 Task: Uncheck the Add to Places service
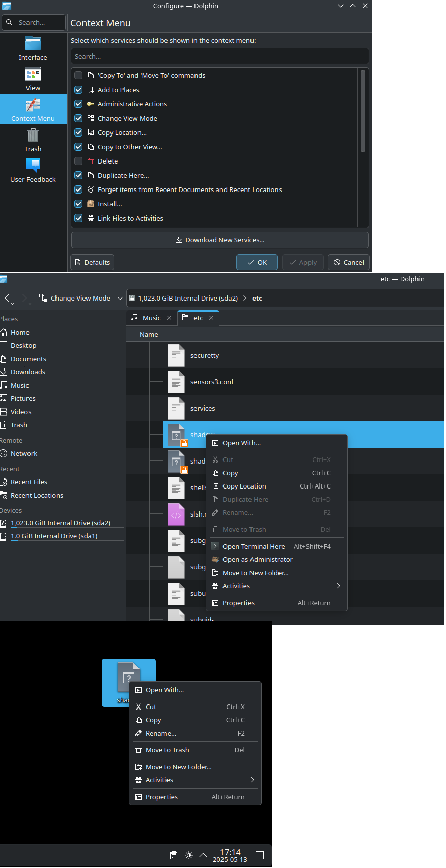tap(78, 90)
